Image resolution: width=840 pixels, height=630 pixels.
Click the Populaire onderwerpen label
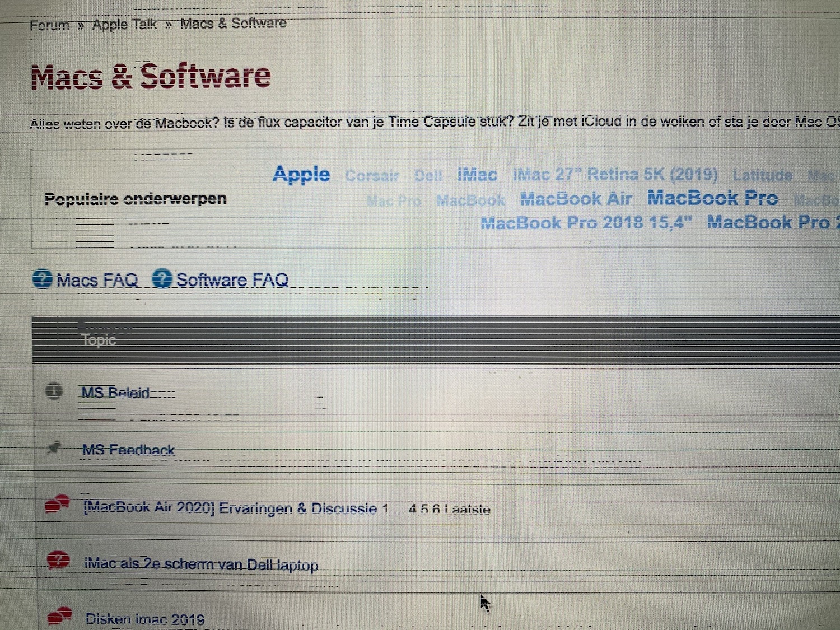[x=136, y=199]
